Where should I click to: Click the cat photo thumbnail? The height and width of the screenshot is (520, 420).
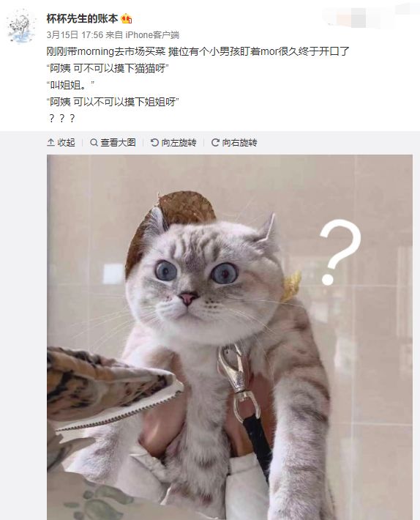[x=230, y=337]
